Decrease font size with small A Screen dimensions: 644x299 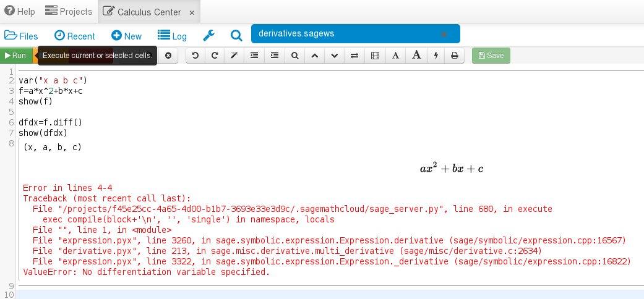pyautogui.click(x=395, y=56)
